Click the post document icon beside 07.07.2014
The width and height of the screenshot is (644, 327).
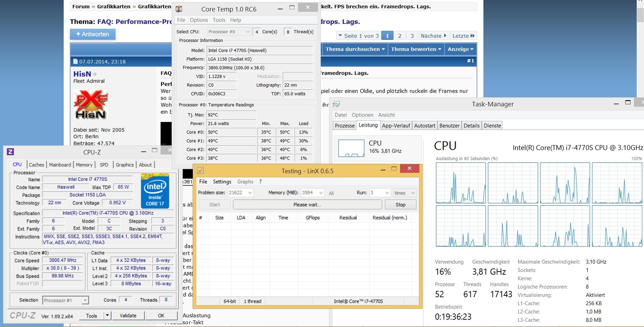point(75,62)
